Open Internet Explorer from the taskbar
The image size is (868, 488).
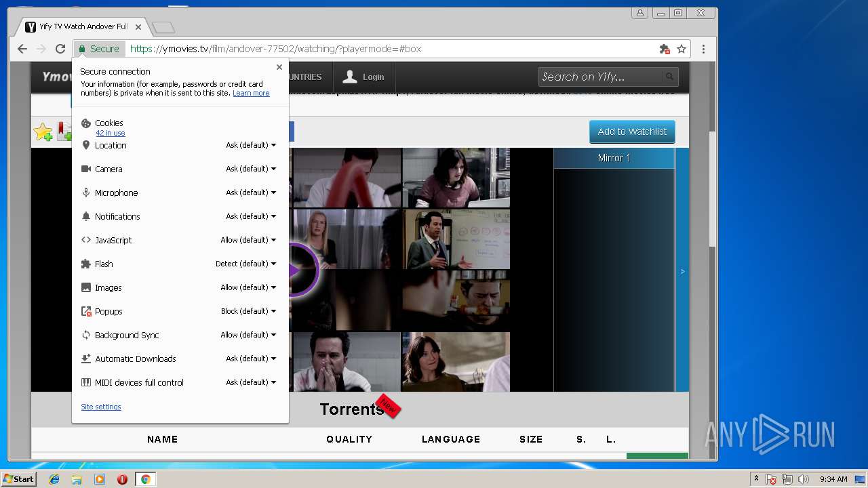pos(54,479)
